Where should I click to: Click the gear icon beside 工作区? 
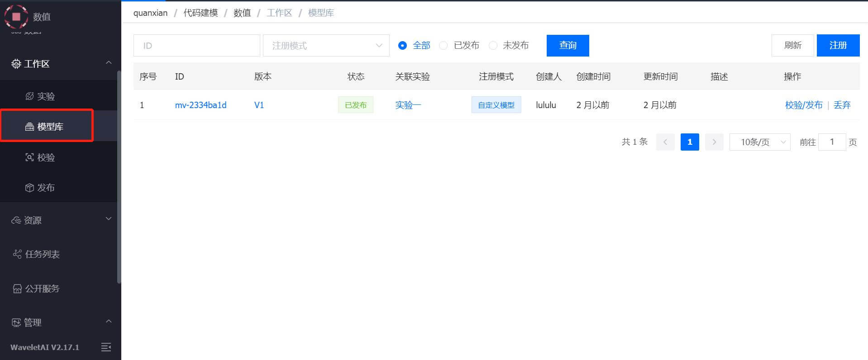pos(16,64)
